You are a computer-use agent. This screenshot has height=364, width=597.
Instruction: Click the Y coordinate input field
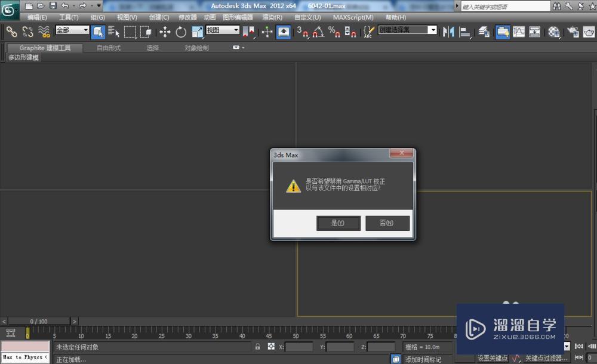340,347
